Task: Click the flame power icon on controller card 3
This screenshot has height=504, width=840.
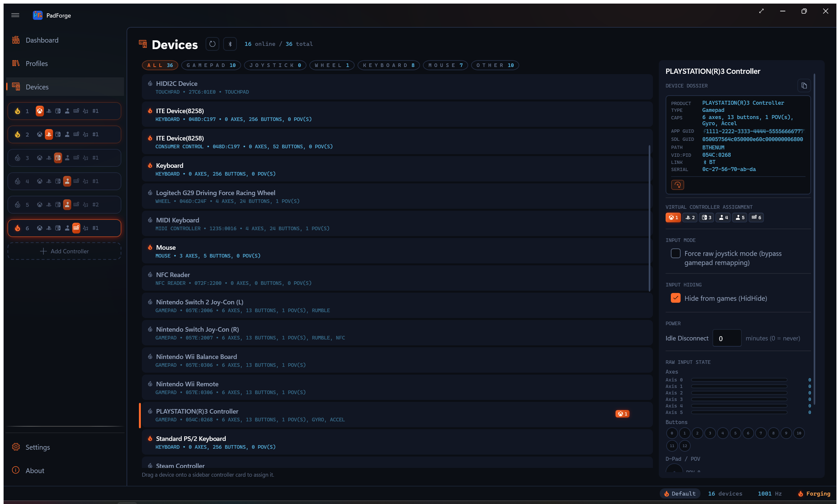Action: tap(18, 158)
